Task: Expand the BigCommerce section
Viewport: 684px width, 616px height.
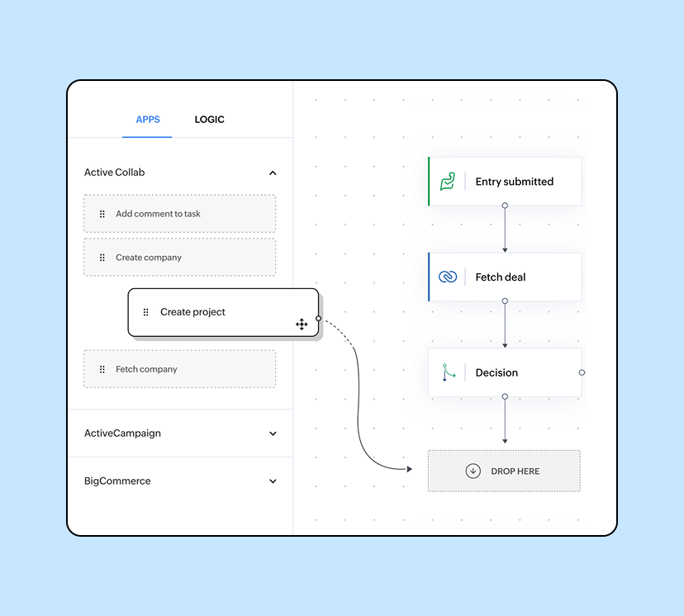Action: click(273, 481)
